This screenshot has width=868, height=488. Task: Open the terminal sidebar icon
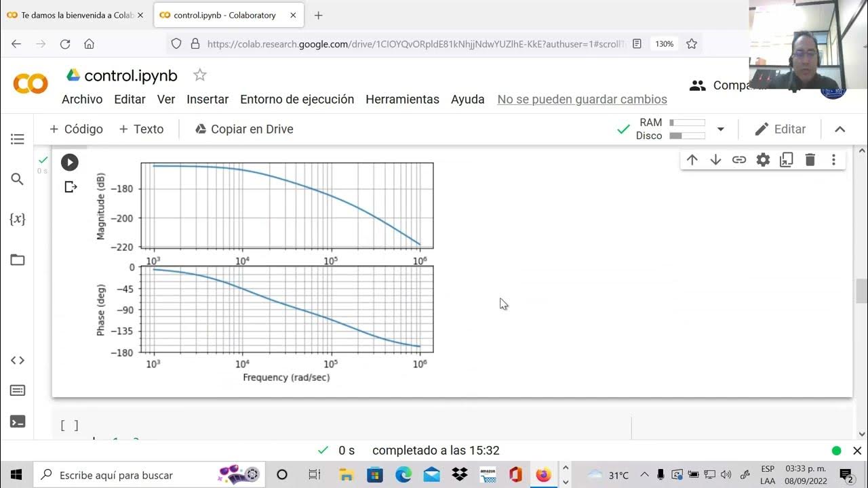18,422
